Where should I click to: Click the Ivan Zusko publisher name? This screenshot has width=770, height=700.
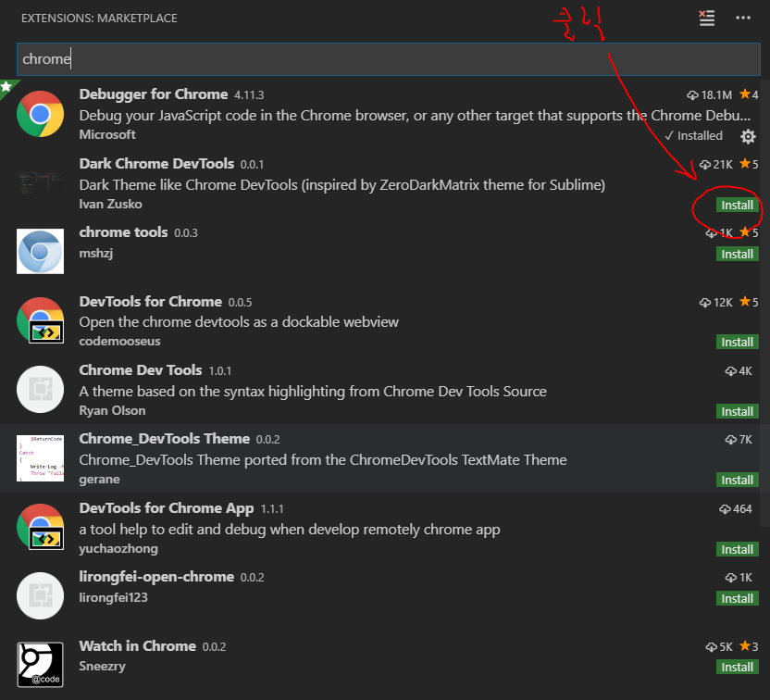click(x=110, y=204)
